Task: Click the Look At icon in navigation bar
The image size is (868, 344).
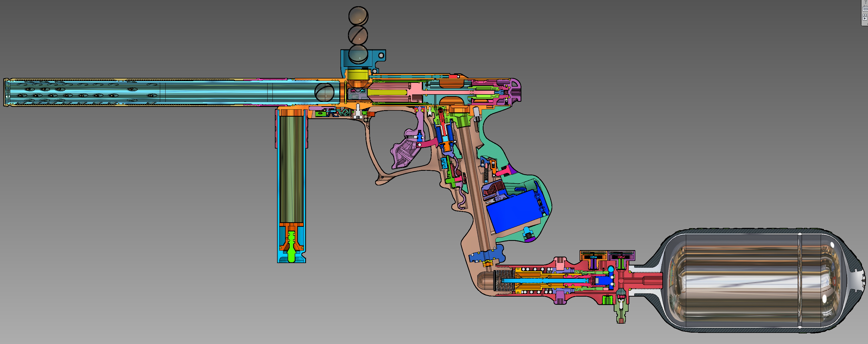Action: [x=866, y=9]
